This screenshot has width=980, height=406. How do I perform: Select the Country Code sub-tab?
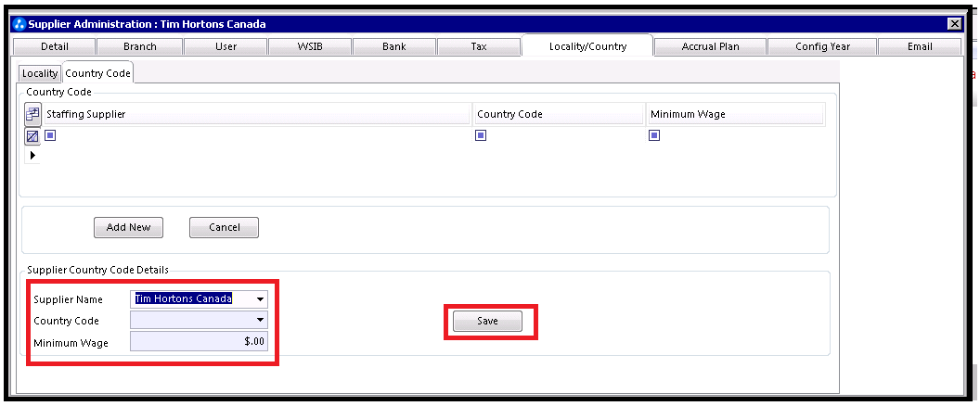[x=97, y=72]
